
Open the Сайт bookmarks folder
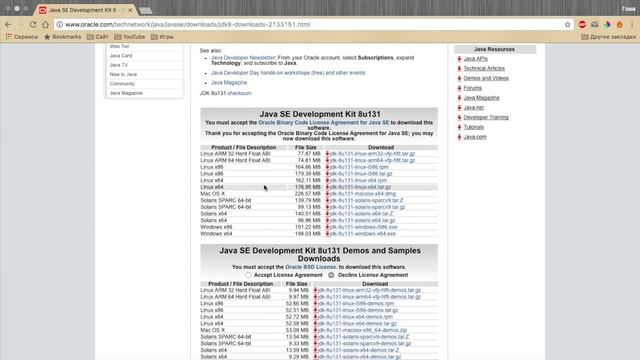pos(98,37)
